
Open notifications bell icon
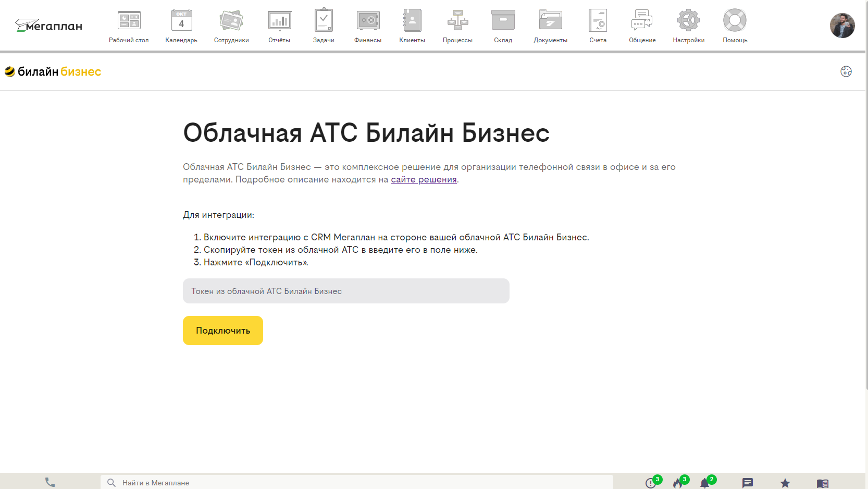[705, 482]
